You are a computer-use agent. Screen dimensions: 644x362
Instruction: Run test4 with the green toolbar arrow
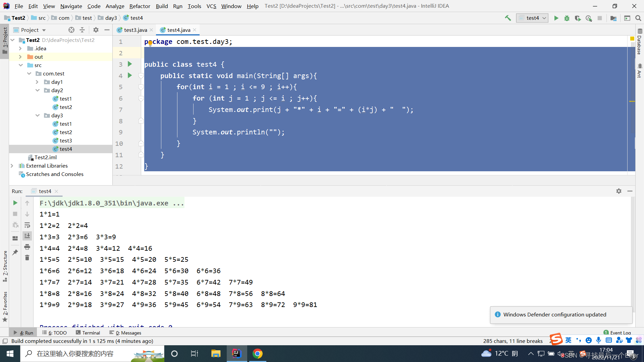[556, 18]
